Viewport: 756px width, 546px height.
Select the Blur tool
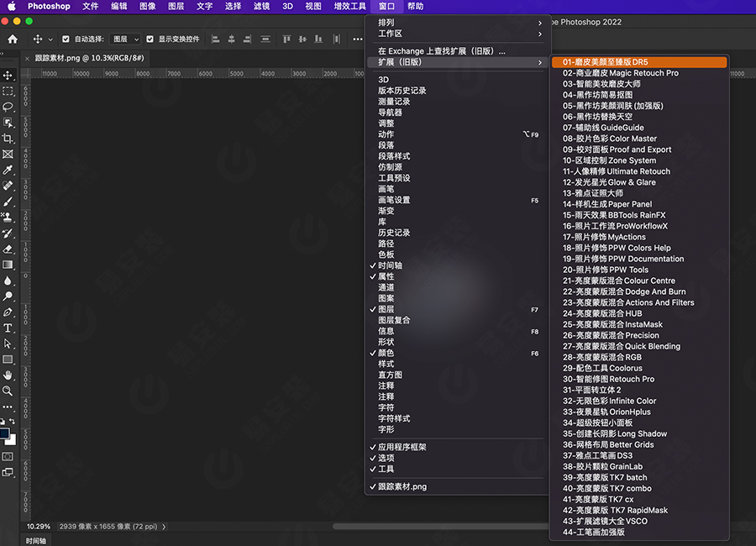point(8,281)
